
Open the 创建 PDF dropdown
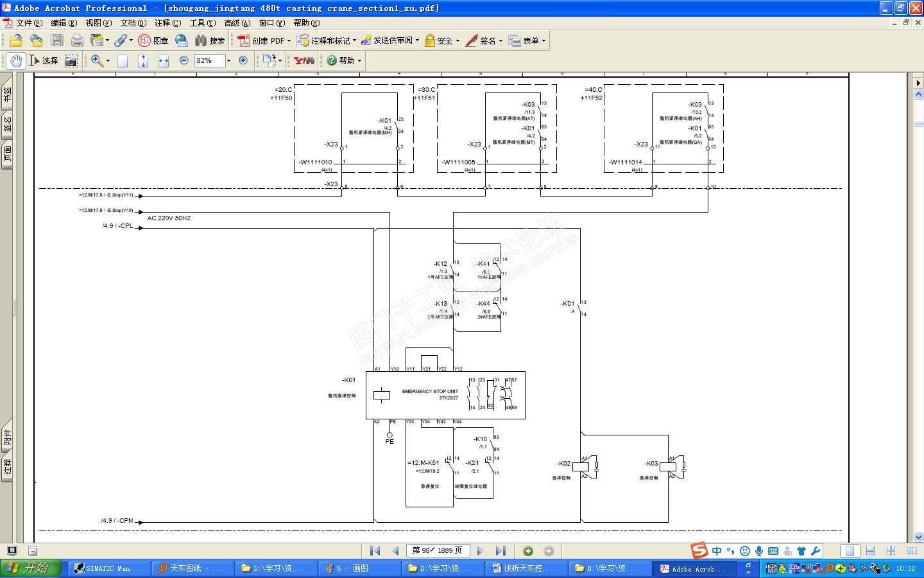[264, 40]
